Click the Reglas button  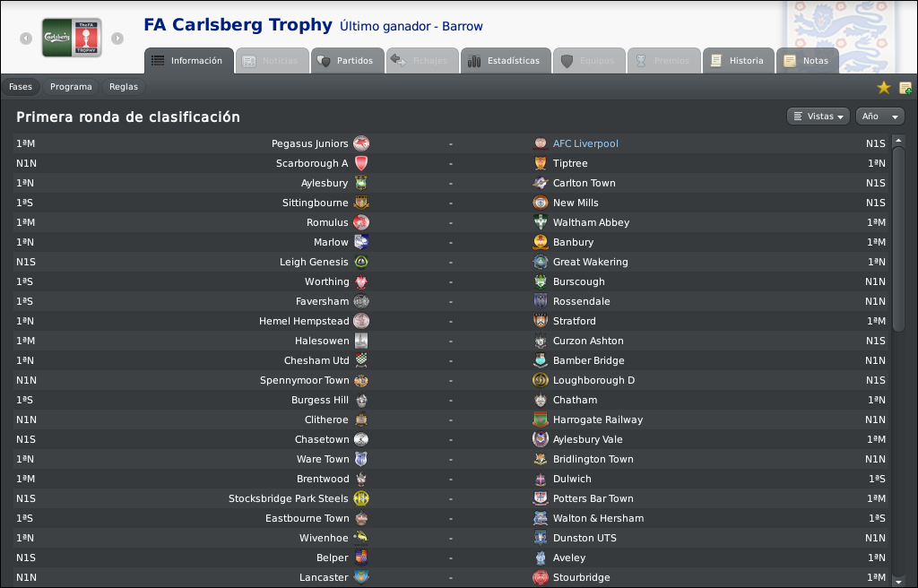(124, 87)
